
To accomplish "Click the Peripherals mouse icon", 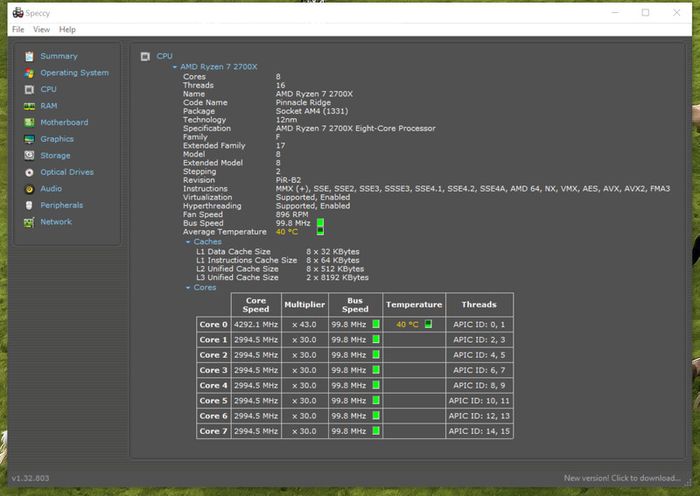I will click(29, 205).
